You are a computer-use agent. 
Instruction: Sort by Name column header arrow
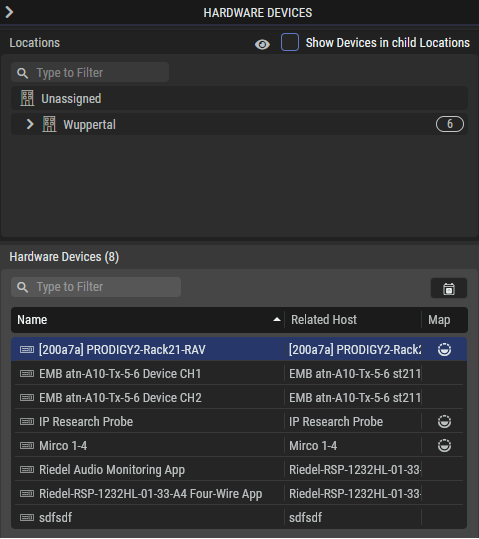point(277,320)
